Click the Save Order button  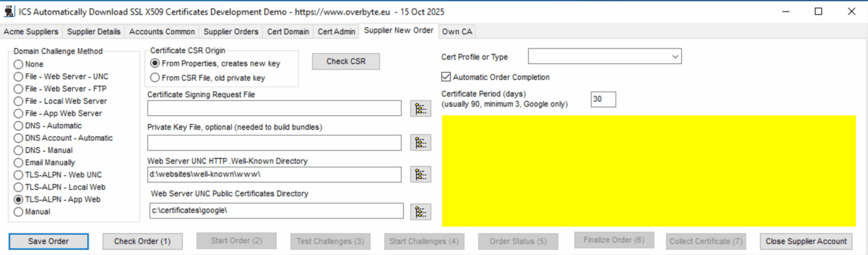pyautogui.click(x=49, y=241)
